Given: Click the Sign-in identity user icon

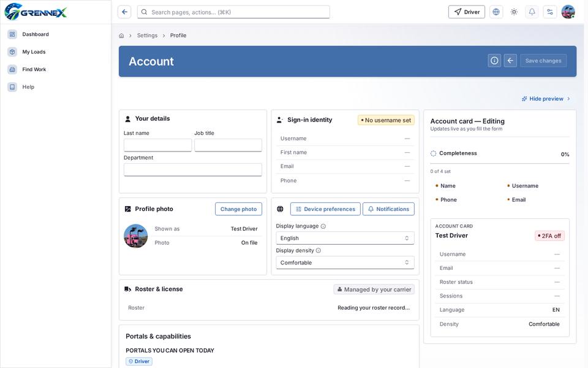Looking at the screenshot, I should tap(280, 120).
